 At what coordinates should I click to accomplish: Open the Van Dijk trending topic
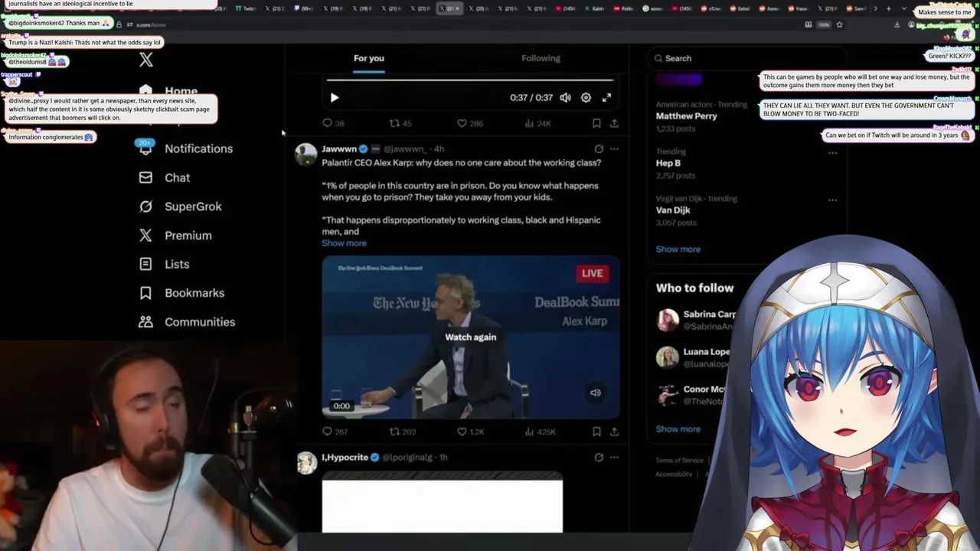(x=673, y=210)
